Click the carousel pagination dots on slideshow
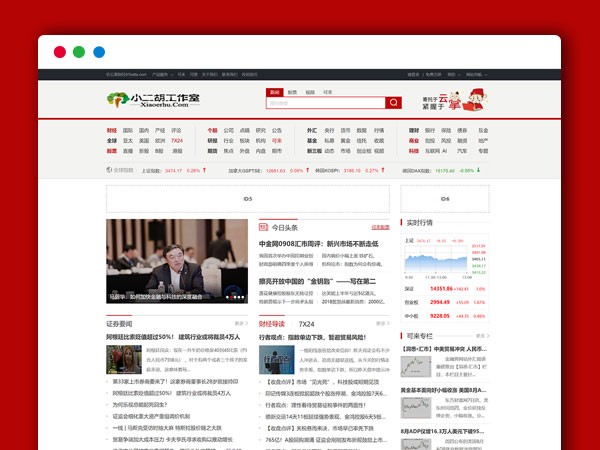 (x=235, y=296)
